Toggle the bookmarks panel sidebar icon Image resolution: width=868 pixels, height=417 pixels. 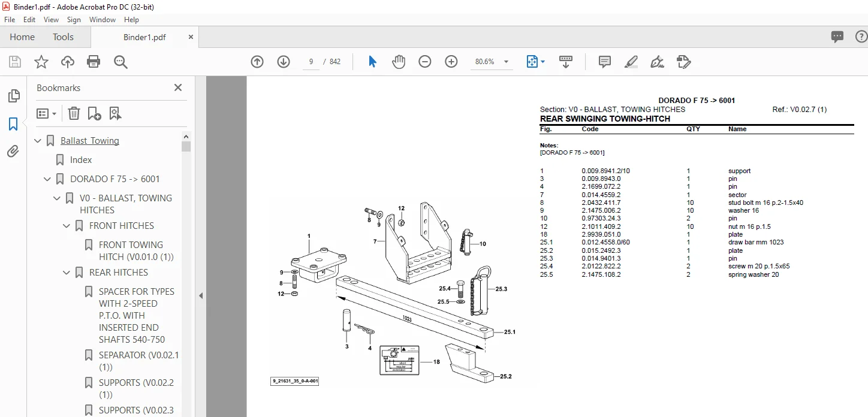13,124
